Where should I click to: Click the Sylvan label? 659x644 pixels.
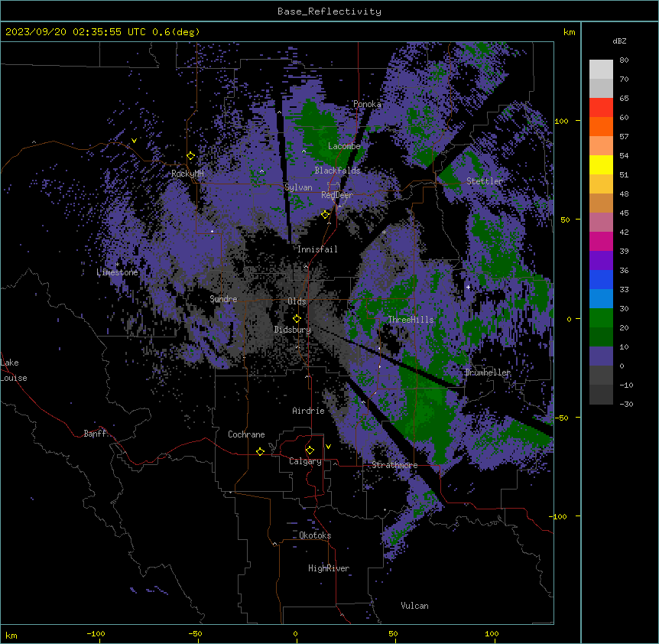coord(298,188)
